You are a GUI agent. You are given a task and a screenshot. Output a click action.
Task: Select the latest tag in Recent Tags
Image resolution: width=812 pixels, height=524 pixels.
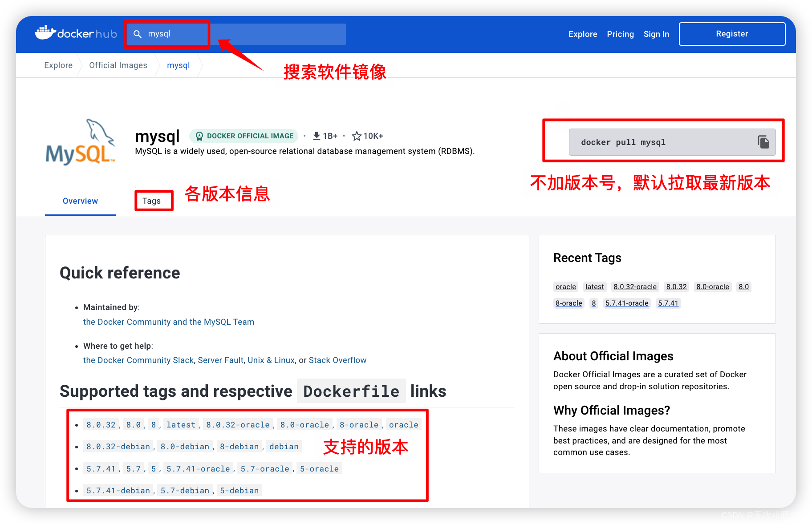(595, 287)
